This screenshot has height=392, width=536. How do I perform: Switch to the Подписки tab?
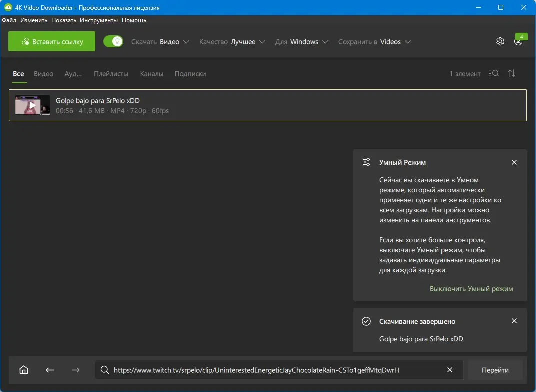tap(190, 74)
